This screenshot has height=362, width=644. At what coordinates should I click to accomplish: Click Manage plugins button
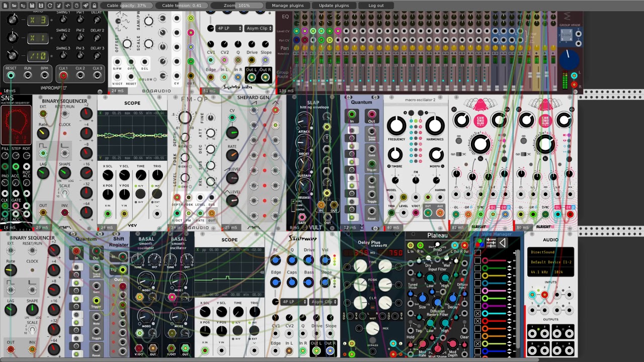(x=287, y=6)
